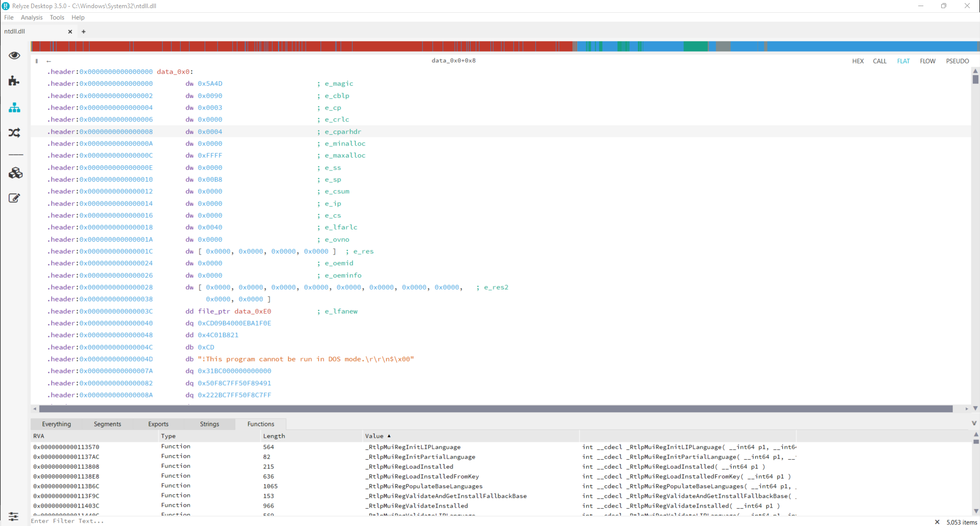Clear the filter using the X icon
This screenshot has height=526, width=980.
click(x=937, y=522)
